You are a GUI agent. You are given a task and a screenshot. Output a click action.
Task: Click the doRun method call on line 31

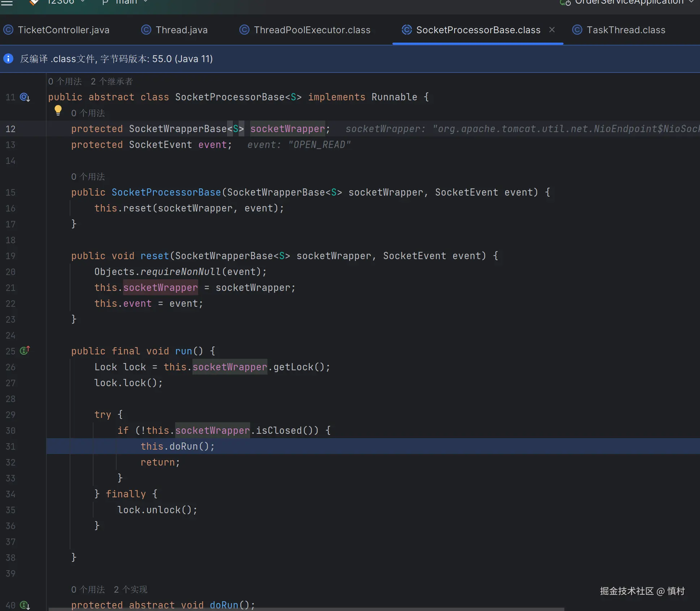(183, 446)
